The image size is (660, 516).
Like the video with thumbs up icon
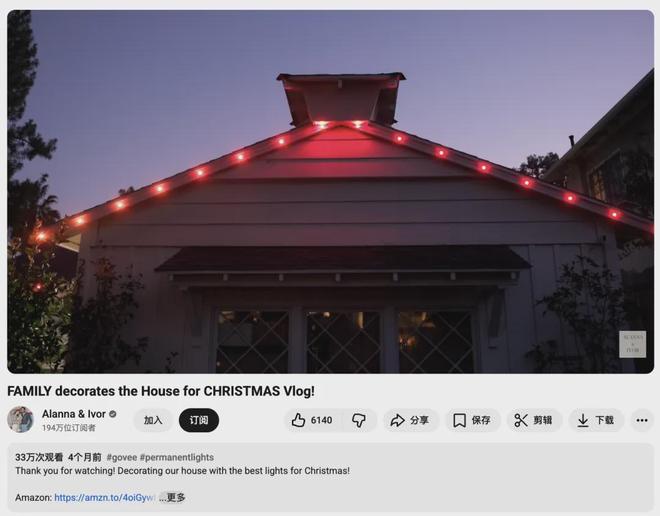click(298, 420)
